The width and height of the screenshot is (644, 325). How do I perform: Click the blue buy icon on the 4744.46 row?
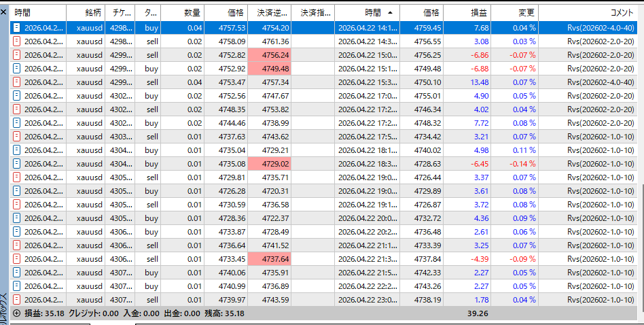click(x=17, y=123)
